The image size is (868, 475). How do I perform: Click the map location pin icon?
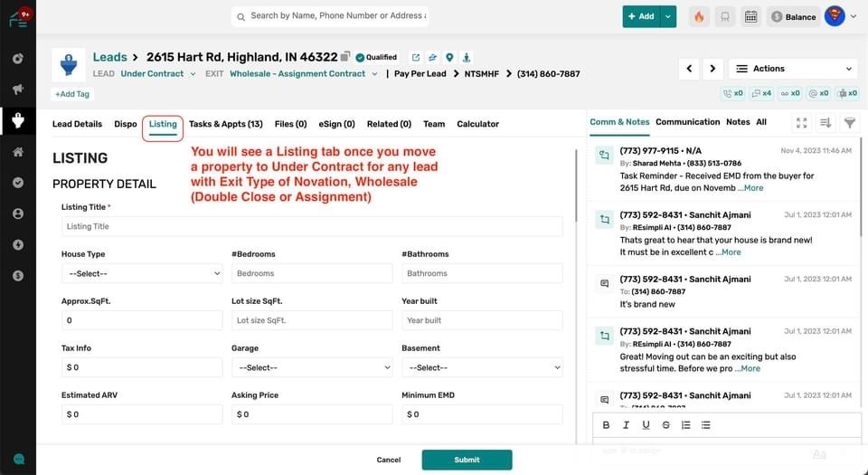[449, 57]
